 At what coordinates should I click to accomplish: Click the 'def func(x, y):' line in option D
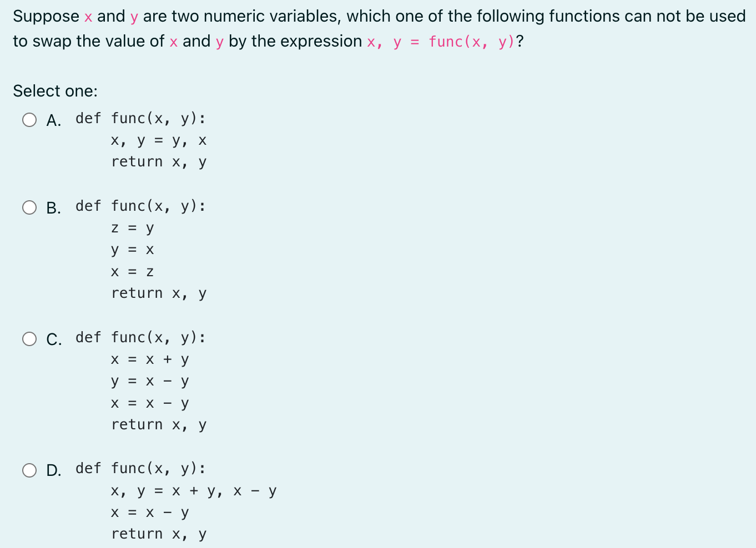[140, 468]
